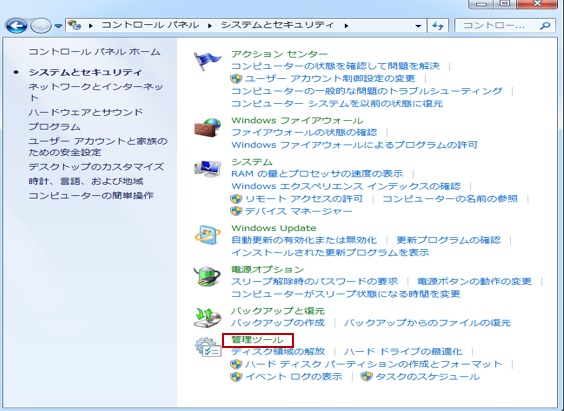The image size is (564, 411).
Task: Click ファイアウォールの状態の確認 link
Action: 304,133
